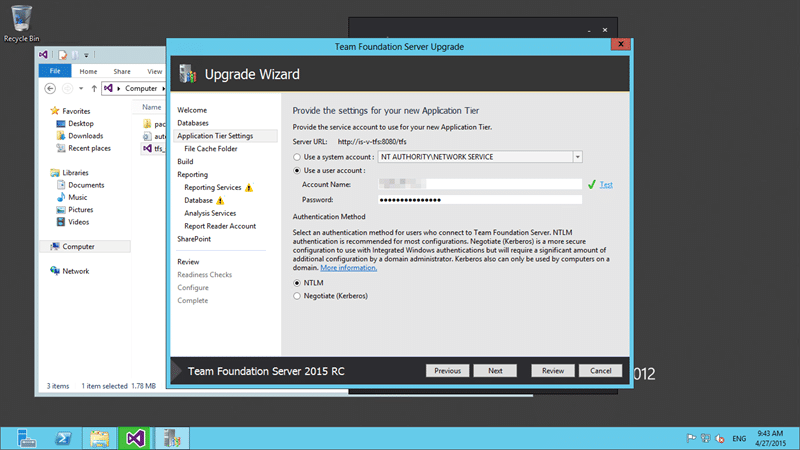
Task: Go to the Report Reader Account step
Action: point(220,226)
